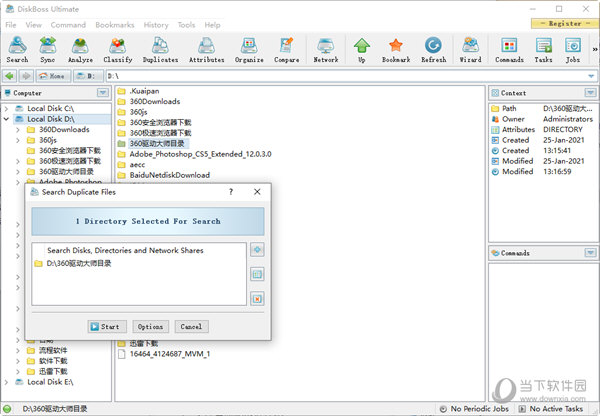Navigate forward with gray arrow
600x416 pixels.
point(26,76)
